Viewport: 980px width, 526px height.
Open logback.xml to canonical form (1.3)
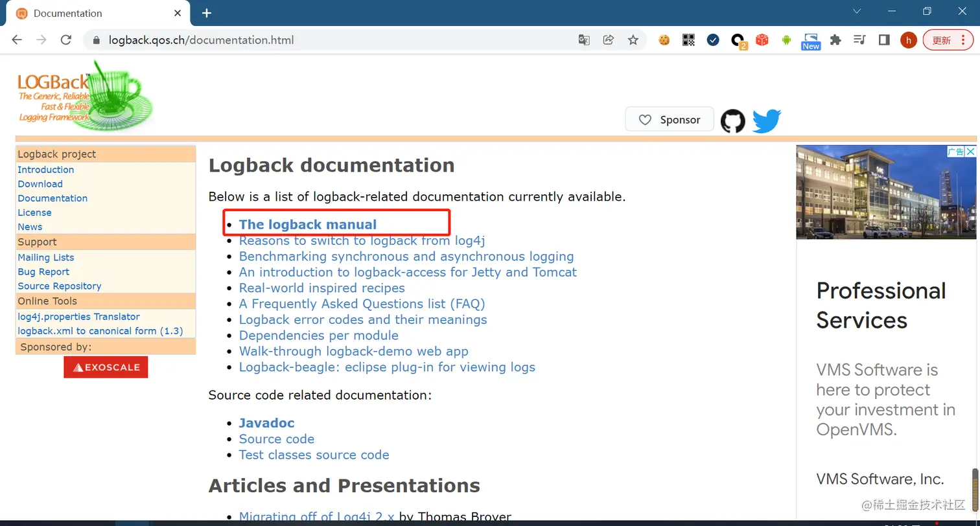click(100, 330)
